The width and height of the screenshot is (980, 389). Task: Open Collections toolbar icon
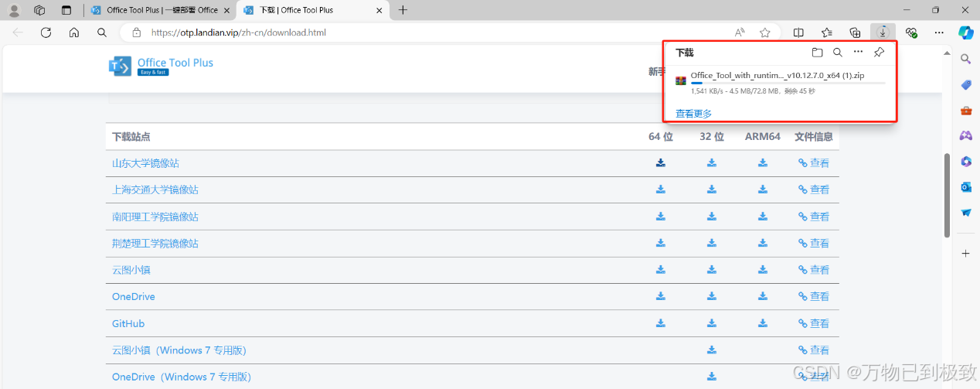[855, 32]
